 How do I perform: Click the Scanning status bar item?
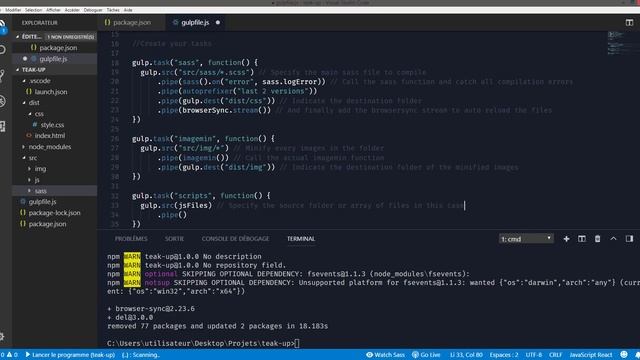click(141, 355)
